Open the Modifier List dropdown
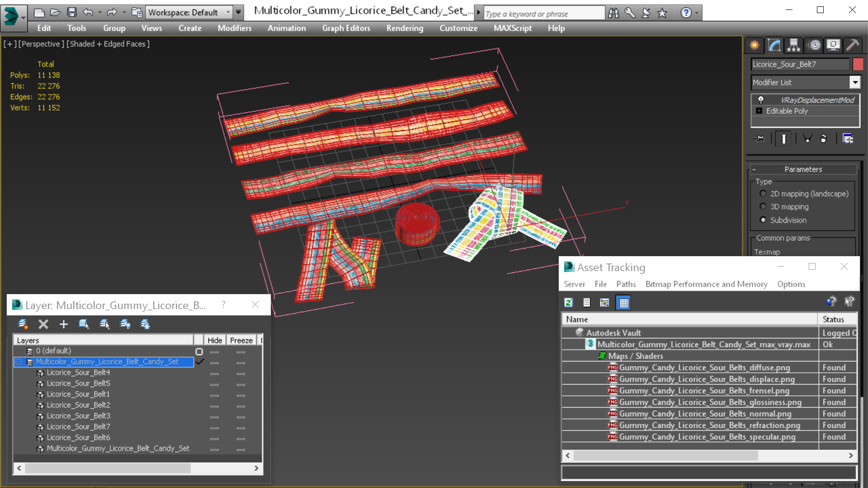This screenshot has height=488, width=868. coord(854,82)
